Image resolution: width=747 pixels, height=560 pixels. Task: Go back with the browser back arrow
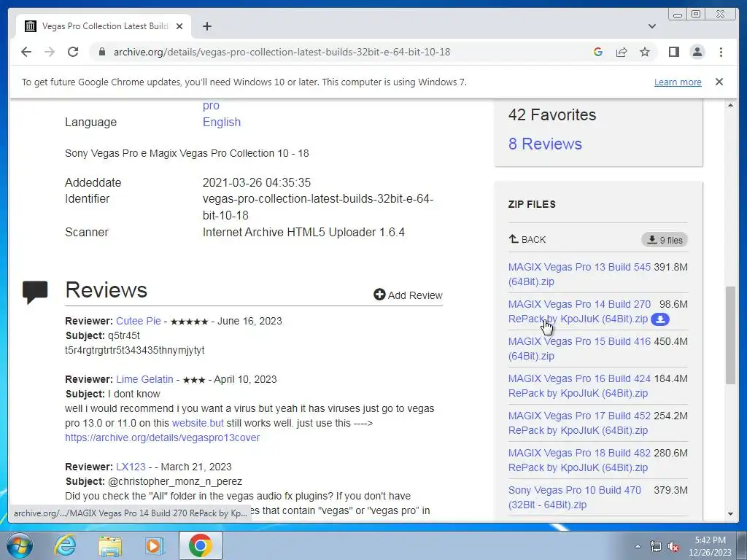[26, 52]
